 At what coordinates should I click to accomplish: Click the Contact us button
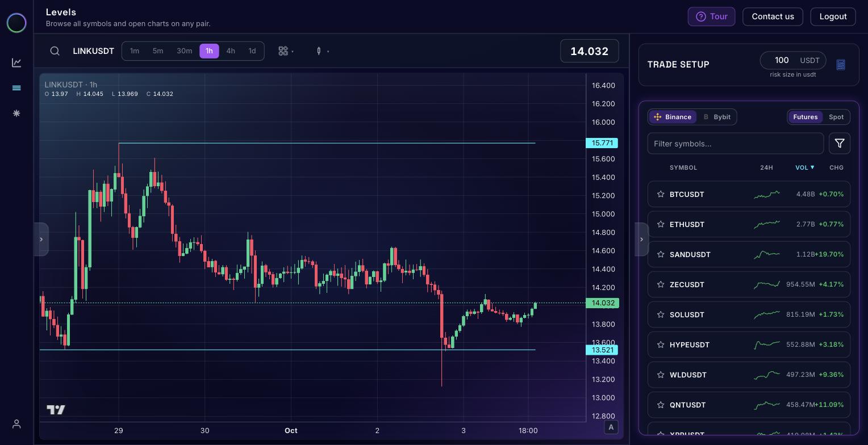[773, 16]
